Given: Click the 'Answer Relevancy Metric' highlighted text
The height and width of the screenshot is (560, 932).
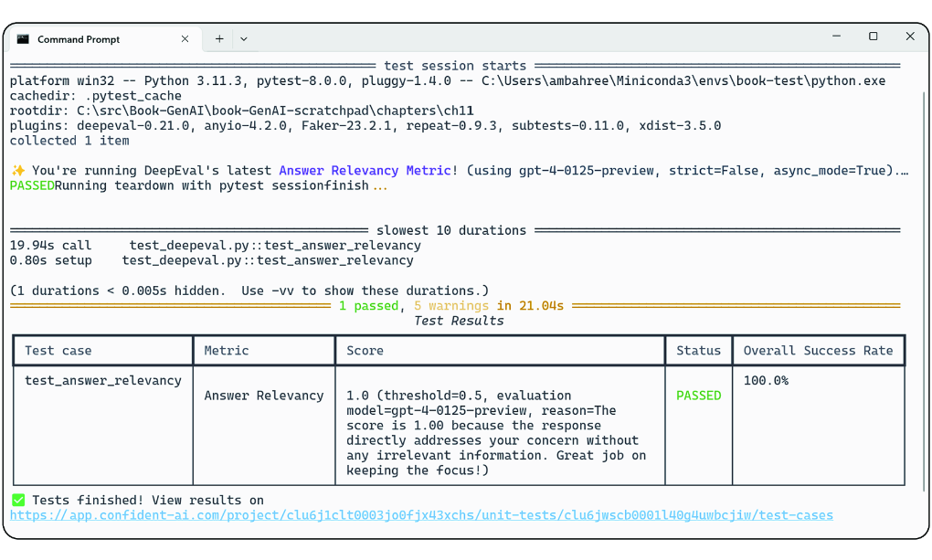Looking at the screenshot, I should pyautogui.click(x=365, y=171).
